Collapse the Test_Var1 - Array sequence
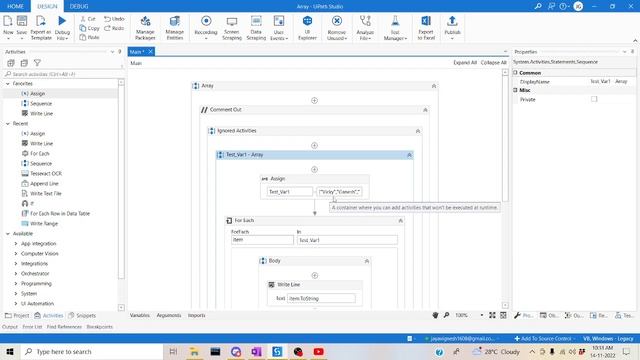 [409, 155]
